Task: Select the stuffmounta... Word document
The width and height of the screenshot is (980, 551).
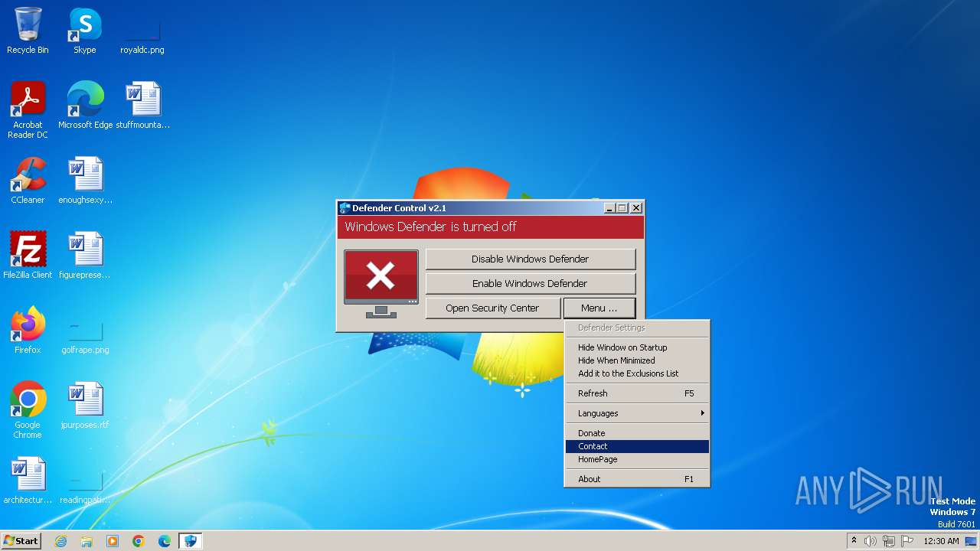Action: coord(142,106)
